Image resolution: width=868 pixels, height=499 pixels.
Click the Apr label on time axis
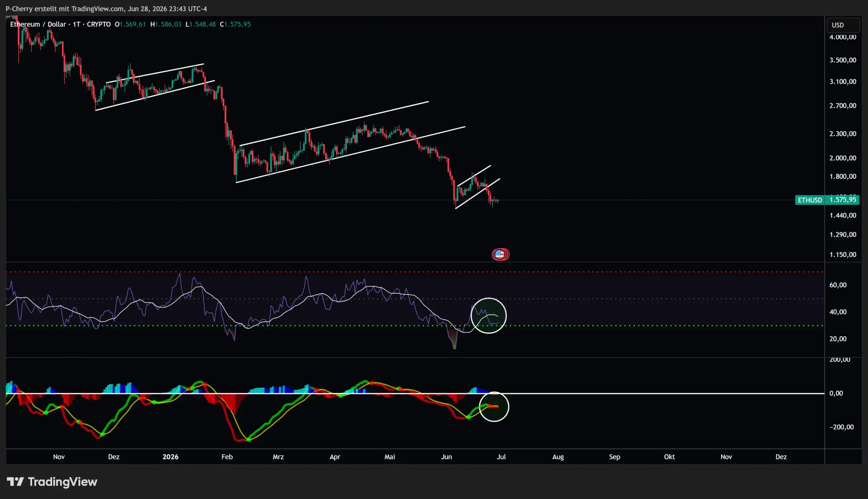pos(335,457)
